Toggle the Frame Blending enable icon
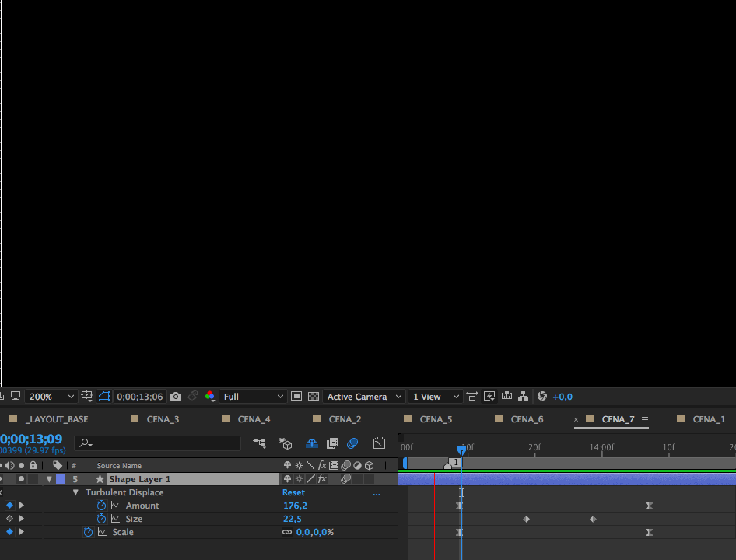Image resolution: width=736 pixels, height=560 pixels. pos(332,443)
